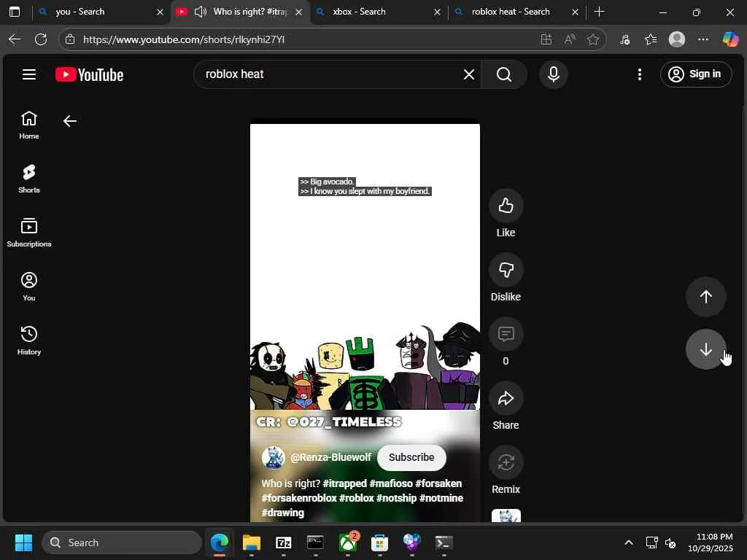Open File Explorer from the taskbar
Screen dimensions: 747x560
click(x=252, y=542)
